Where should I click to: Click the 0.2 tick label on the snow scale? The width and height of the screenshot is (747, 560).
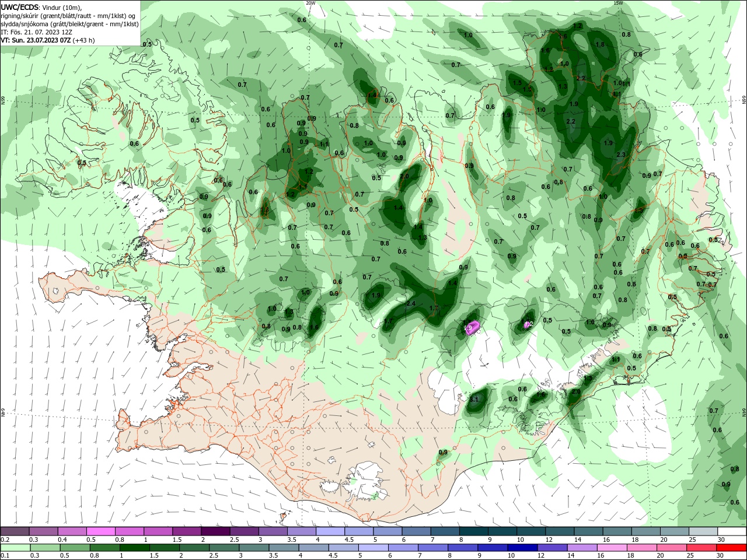(x=5, y=540)
